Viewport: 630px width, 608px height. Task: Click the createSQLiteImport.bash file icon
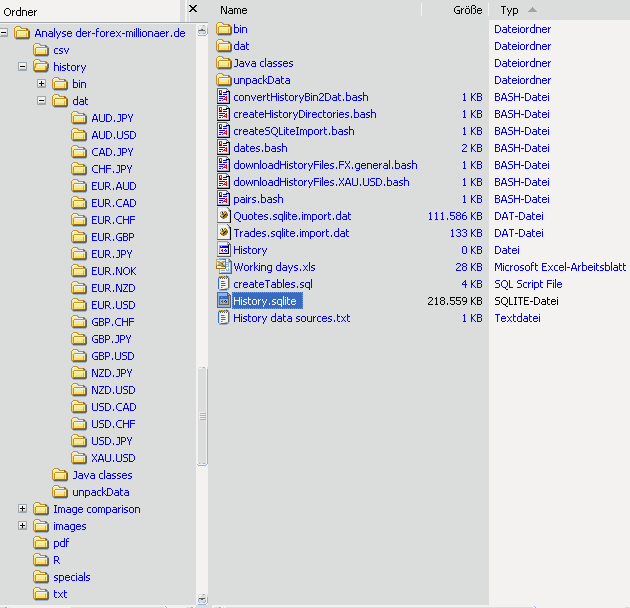click(x=223, y=131)
